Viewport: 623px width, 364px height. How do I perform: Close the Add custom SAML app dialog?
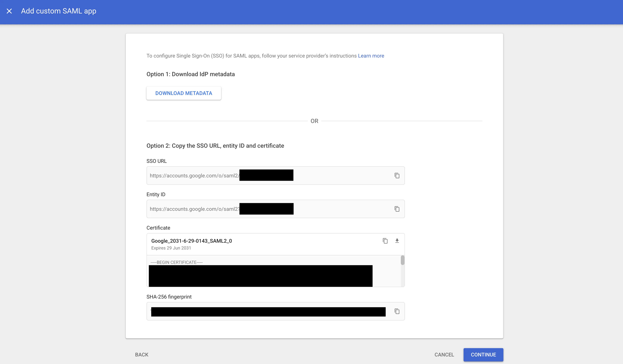click(9, 11)
